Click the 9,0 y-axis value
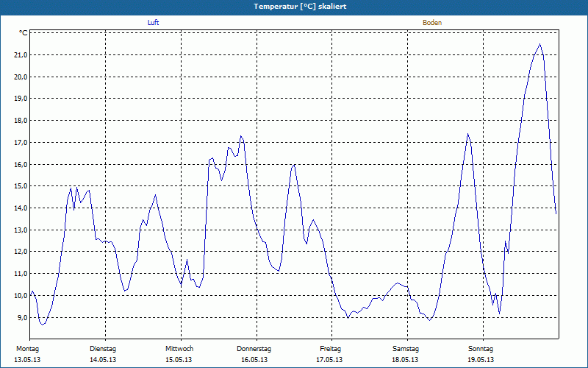 (22, 318)
